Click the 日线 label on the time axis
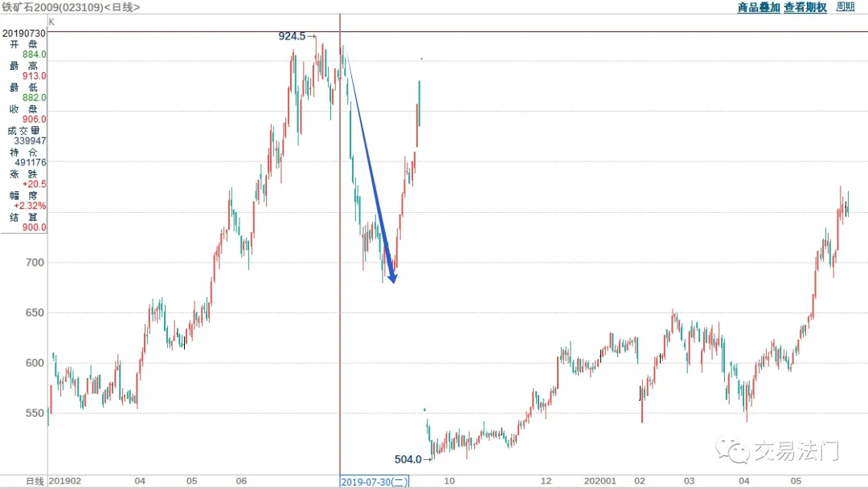This screenshot has height=489, width=868. tap(35, 481)
